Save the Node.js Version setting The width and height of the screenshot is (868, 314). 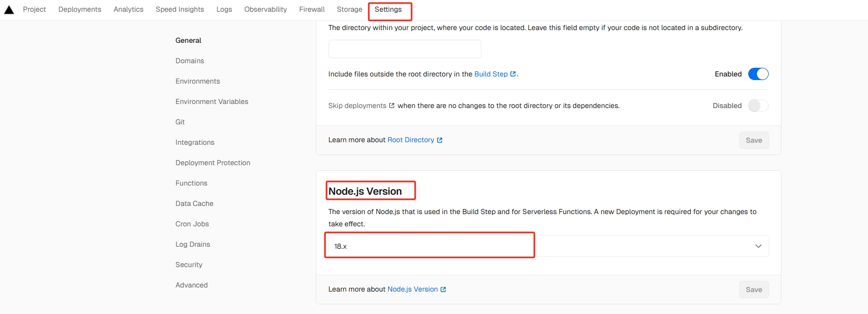[753, 290]
